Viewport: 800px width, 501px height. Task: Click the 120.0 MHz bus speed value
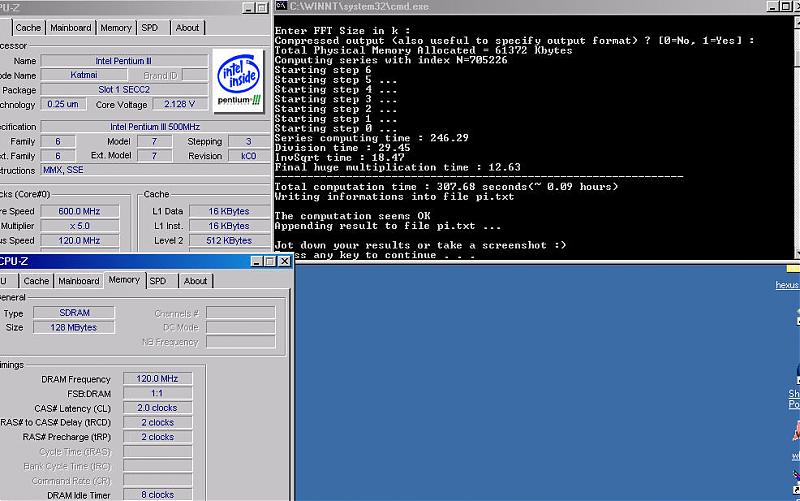[x=79, y=240]
